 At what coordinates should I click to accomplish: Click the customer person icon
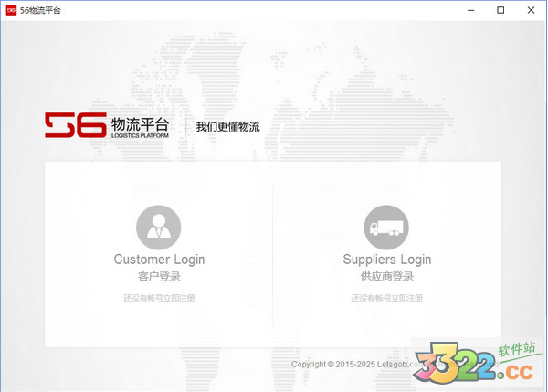[159, 228]
